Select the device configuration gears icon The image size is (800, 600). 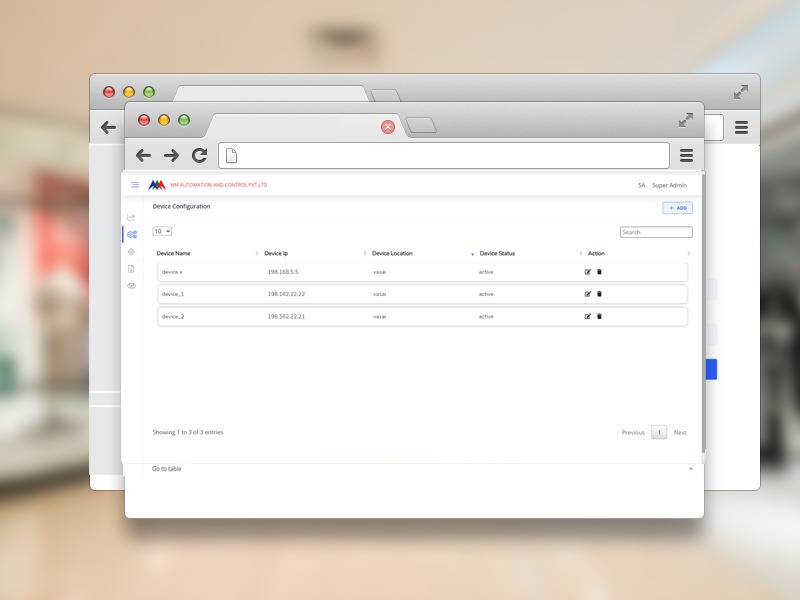tap(131, 234)
